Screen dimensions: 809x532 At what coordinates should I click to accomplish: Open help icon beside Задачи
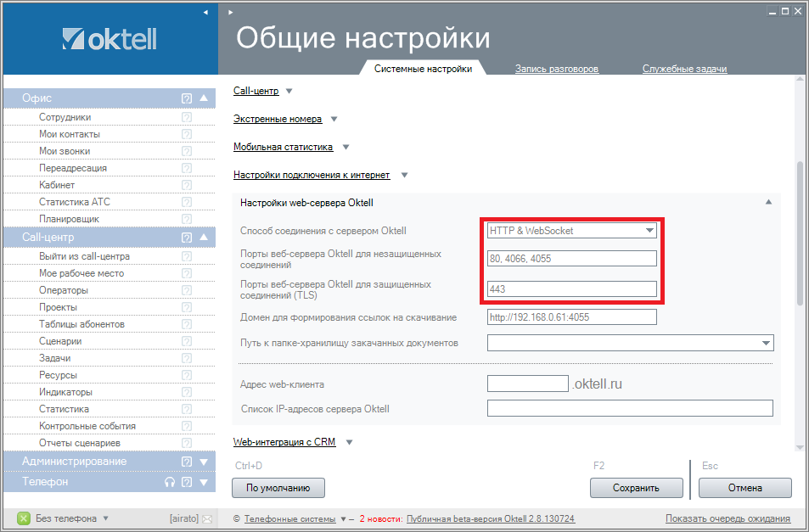click(187, 358)
